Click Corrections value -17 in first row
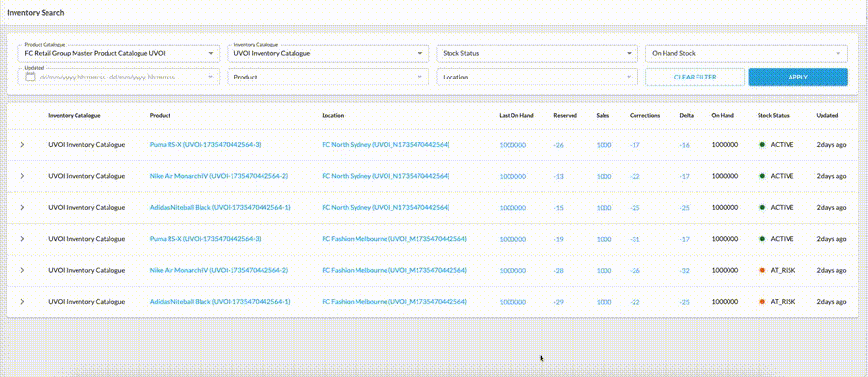Viewport: 868px width, 377px height. [635, 145]
